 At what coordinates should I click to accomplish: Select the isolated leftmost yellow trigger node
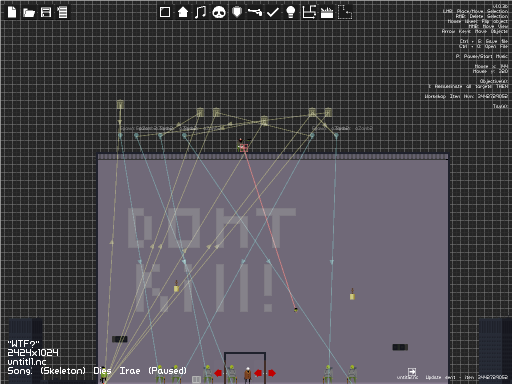coord(120,104)
